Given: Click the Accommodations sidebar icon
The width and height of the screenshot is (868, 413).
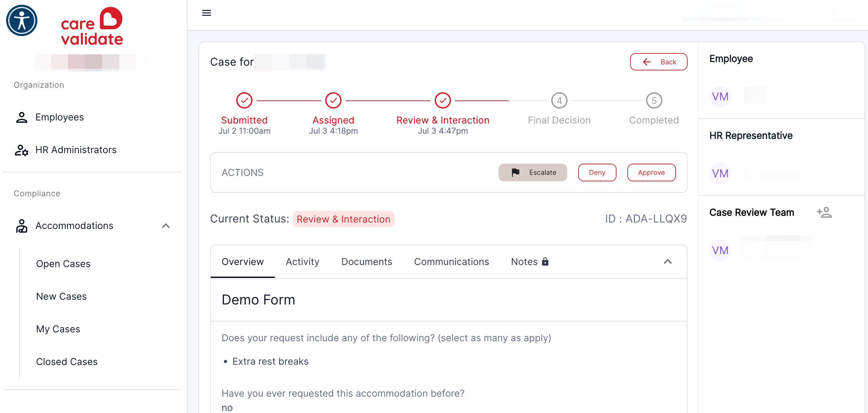Looking at the screenshot, I should 21,226.
